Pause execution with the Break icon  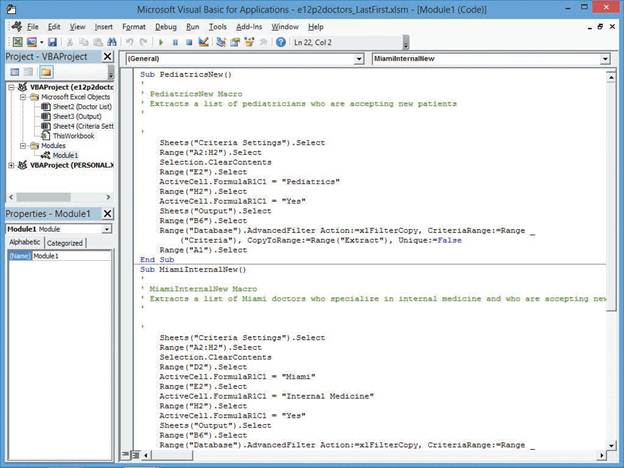[175, 42]
